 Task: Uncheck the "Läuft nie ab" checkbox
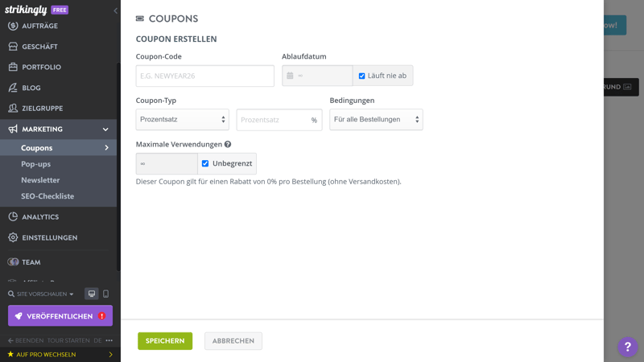[x=361, y=76]
